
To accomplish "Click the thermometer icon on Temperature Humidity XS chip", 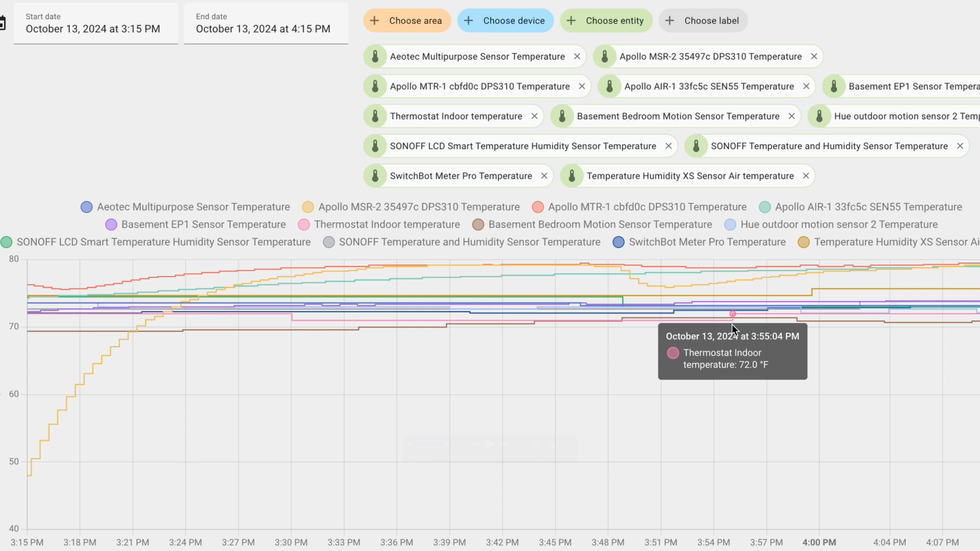I will coord(572,176).
